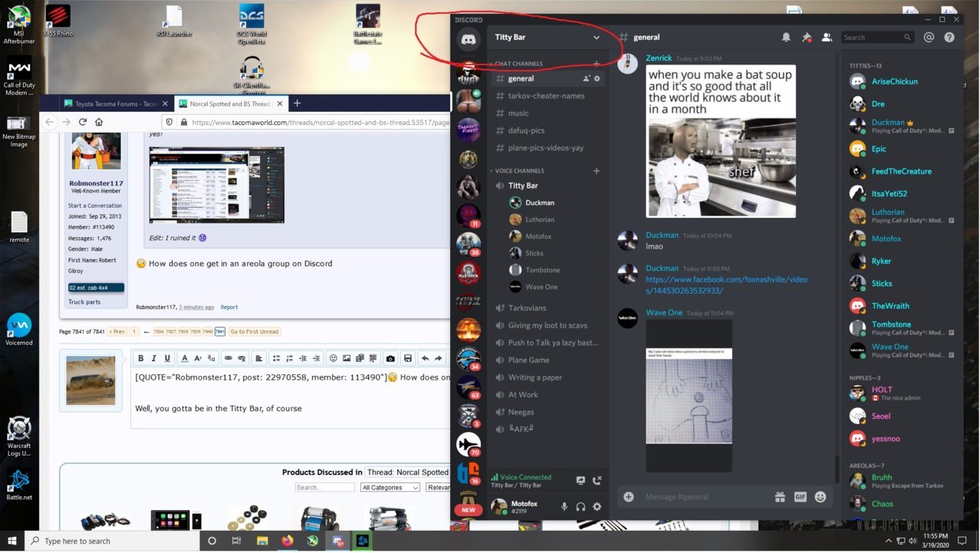Open the shef meme image in chat
The image size is (980, 553).
(721, 141)
